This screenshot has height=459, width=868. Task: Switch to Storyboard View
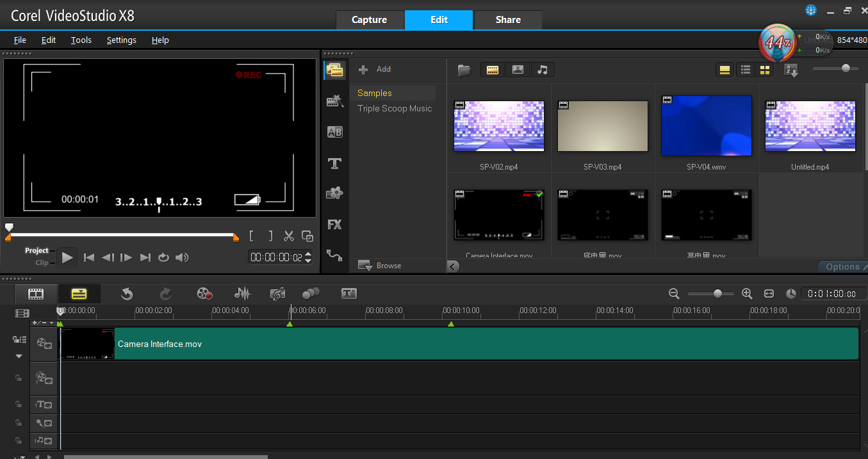click(x=36, y=294)
